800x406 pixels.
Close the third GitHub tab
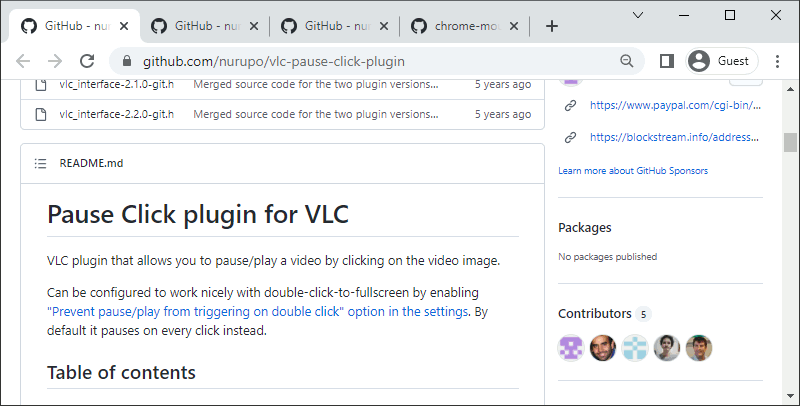384,26
